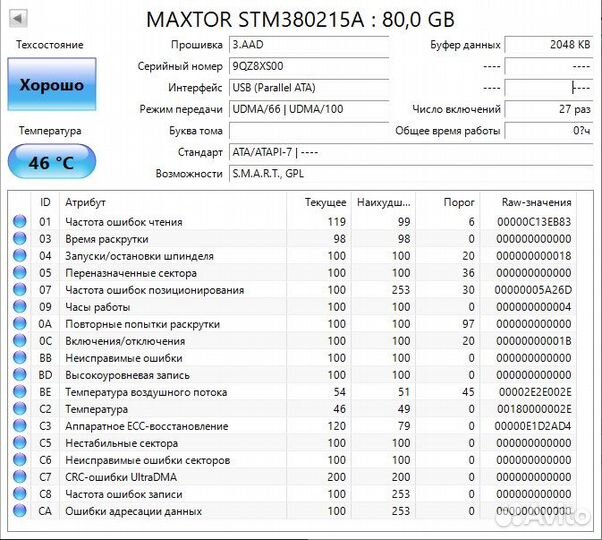This screenshot has width=602, height=540.
Task: Click the status circle for attribute BE
Action: 20,391
